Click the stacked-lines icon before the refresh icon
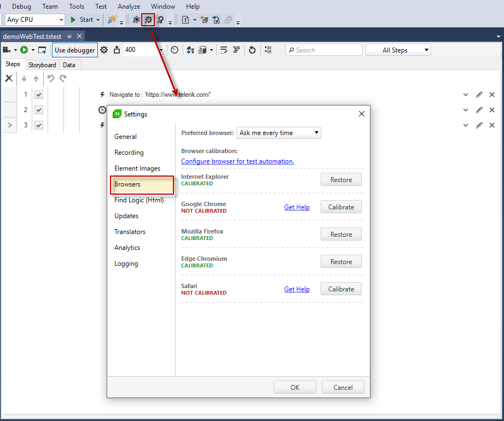 point(236,50)
